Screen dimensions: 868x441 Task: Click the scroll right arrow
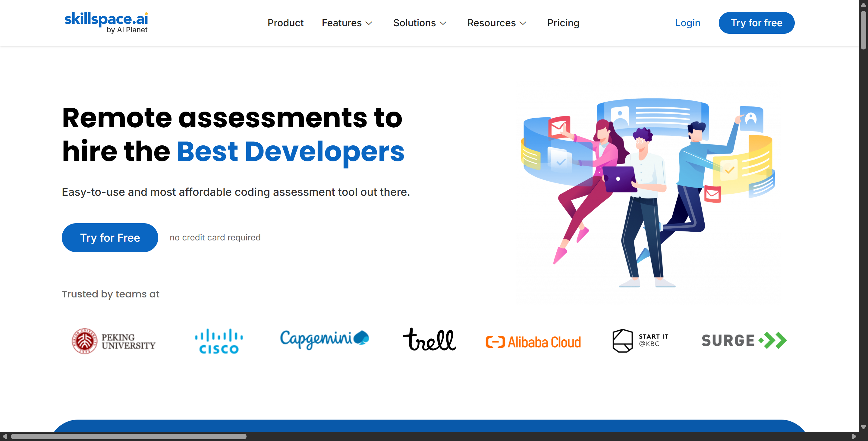(x=854, y=436)
